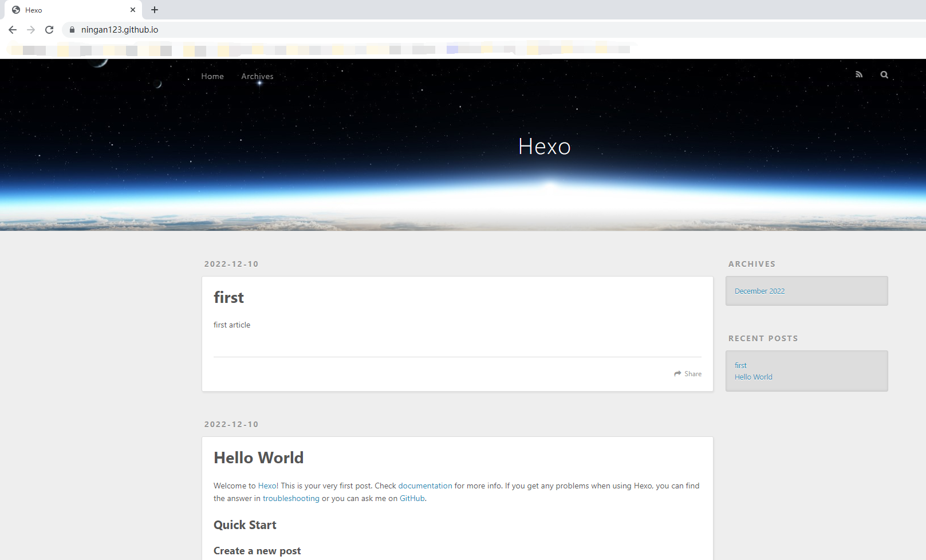Click the browser back arrow
Viewport: 926px width, 560px height.
(13, 30)
